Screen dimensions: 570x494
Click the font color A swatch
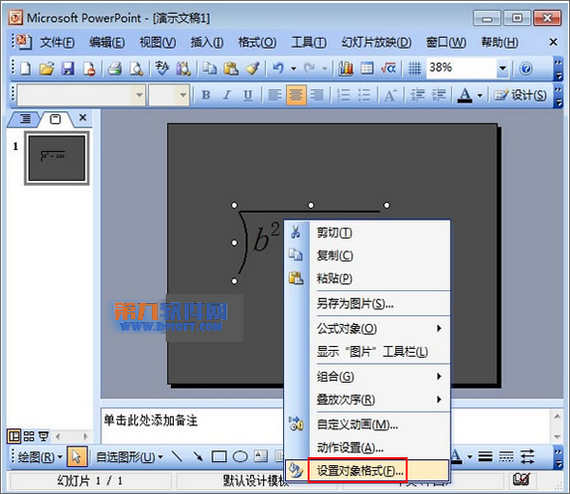465,95
